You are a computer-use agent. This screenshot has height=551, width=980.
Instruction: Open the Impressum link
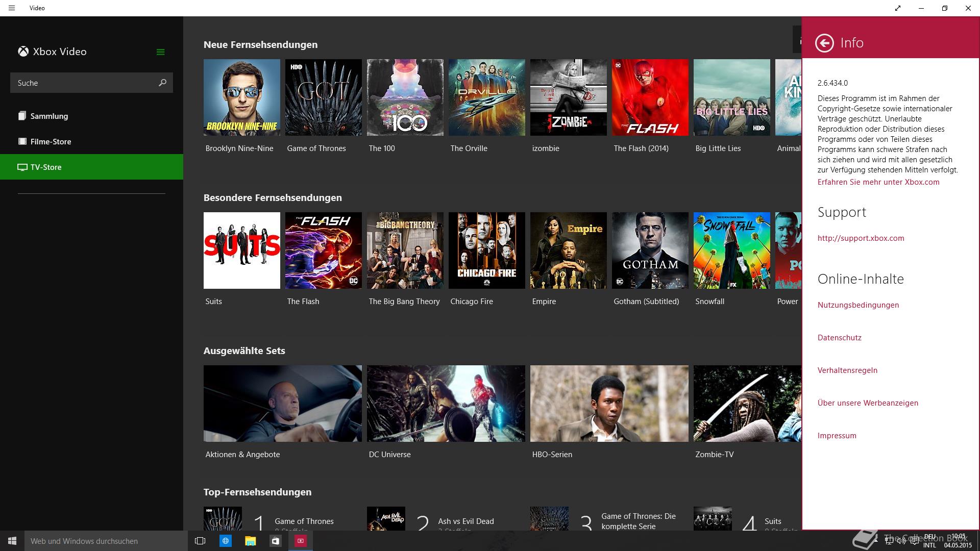coord(837,436)
